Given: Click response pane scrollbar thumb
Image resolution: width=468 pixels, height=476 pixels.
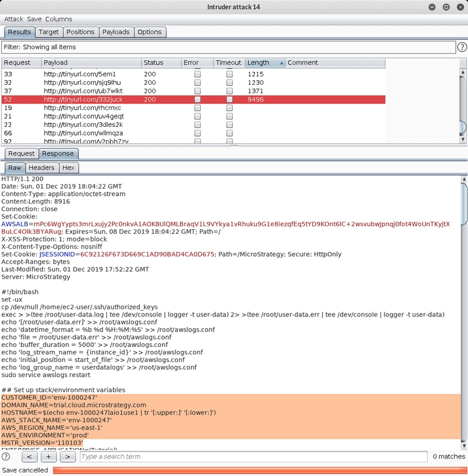Looking at the screenshot, I should click(464, 204).
